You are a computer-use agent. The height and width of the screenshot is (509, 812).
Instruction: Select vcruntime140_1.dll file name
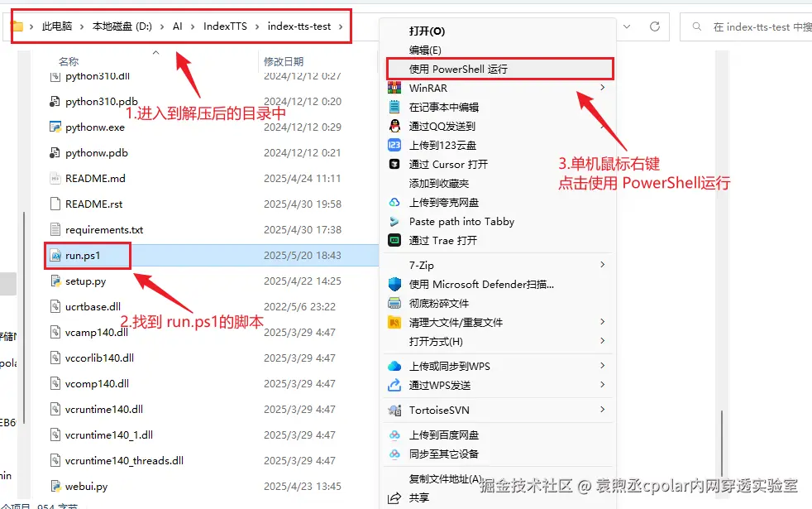click(x=109, y=435)
